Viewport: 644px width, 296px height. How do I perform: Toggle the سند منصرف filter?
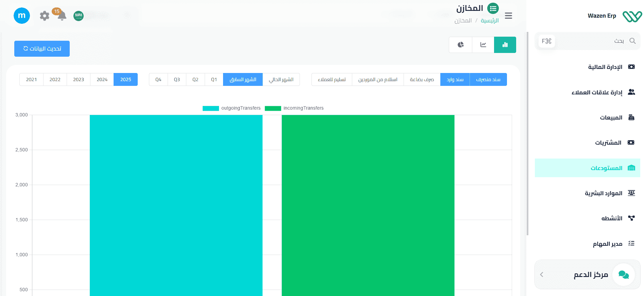coord(488,79)
